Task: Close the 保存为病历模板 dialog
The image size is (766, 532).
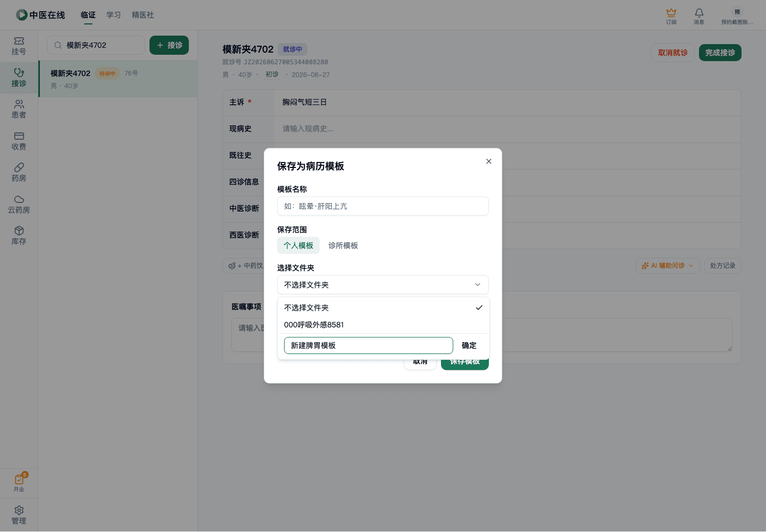Action: click(489, 162)
